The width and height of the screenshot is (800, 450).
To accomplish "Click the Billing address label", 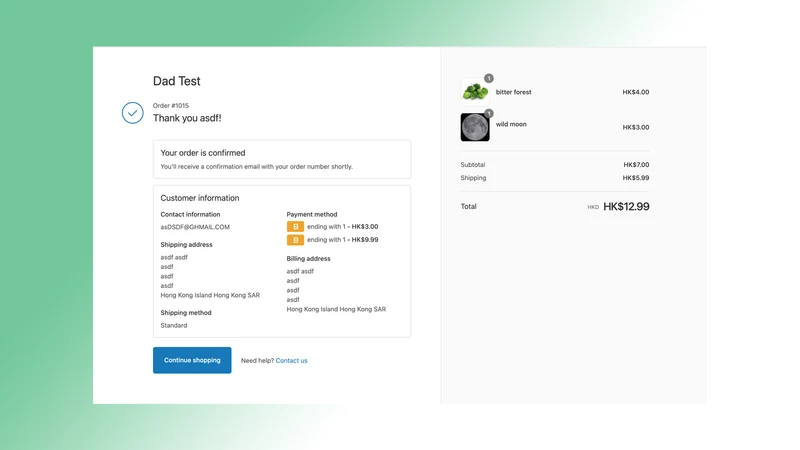I will tap(309, 259).
